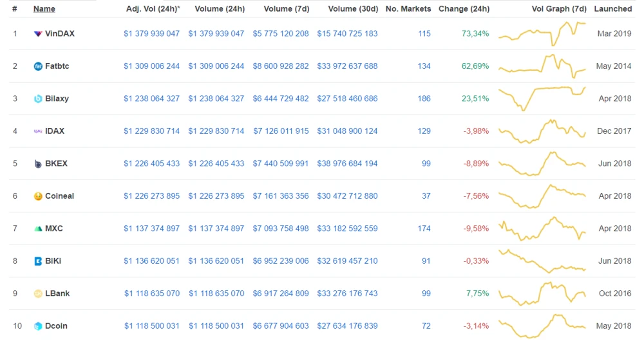Click IDAX 24h change -3,98%

476,131
